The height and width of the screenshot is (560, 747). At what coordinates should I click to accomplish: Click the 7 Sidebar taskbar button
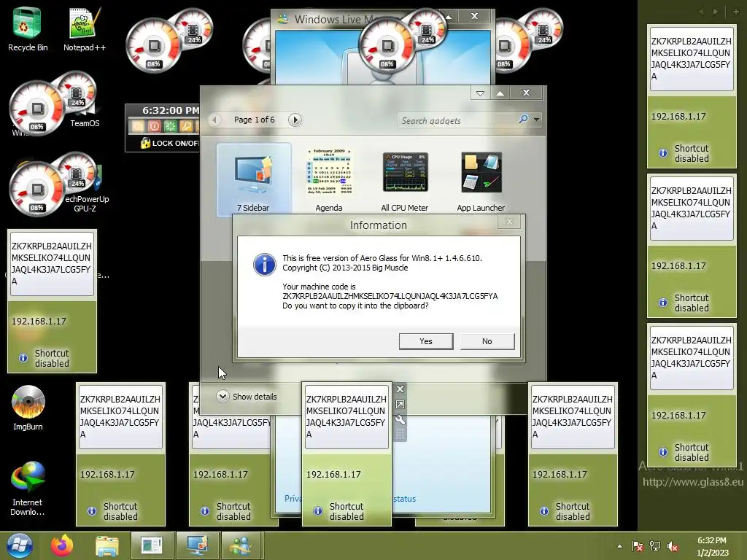[197, 545]
